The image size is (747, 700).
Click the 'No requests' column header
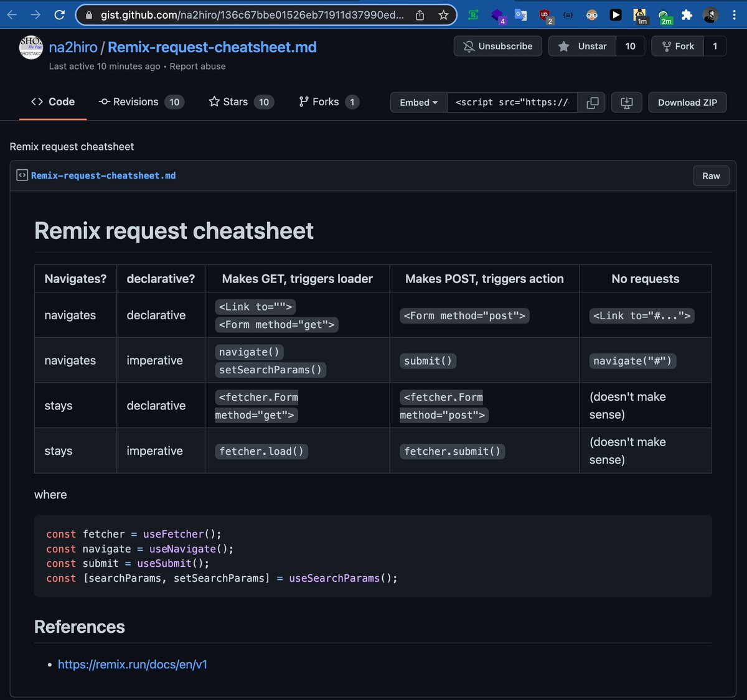[646, 279]
